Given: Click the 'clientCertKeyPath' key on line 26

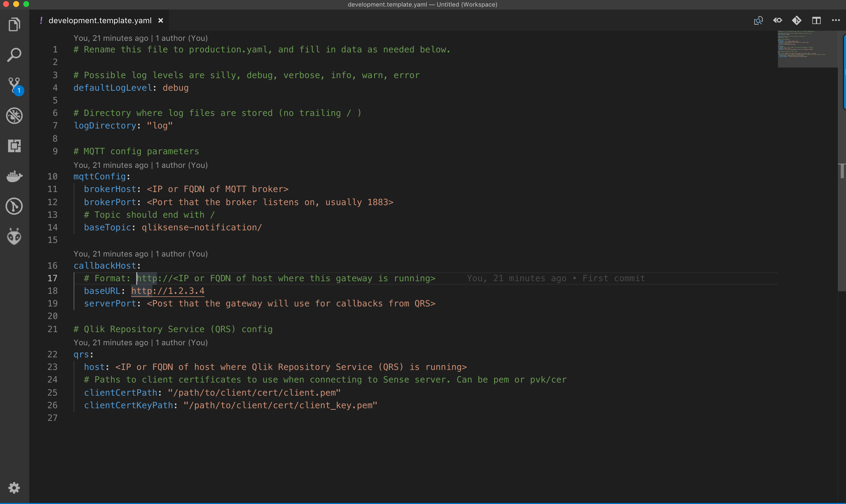Looking at the screenshot, I should tap(128, 405).
